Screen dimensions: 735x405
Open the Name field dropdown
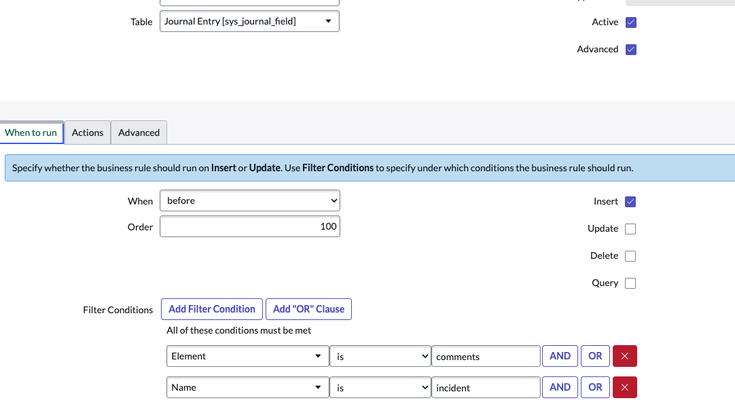point(247,387)
